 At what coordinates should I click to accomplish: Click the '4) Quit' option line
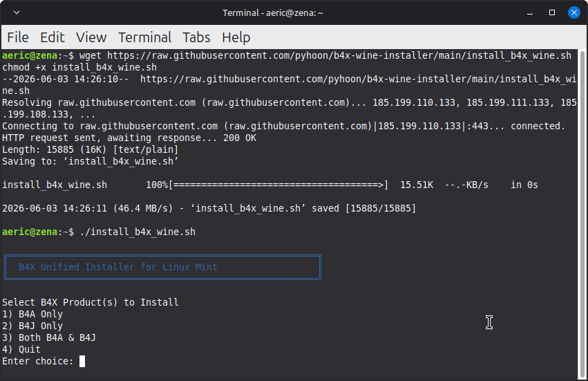pos(21,349)
